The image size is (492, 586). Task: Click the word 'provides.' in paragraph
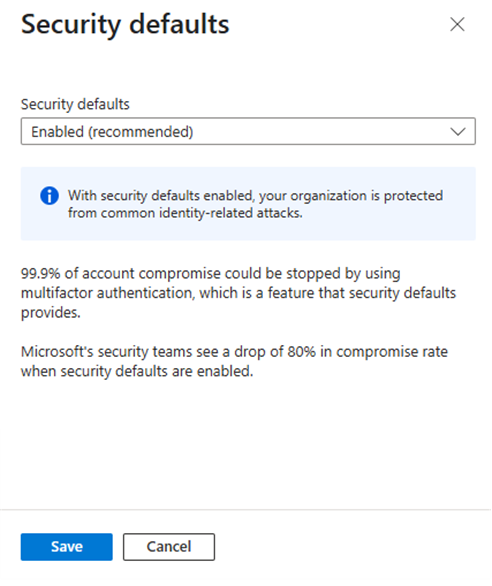tap(51, 313)
